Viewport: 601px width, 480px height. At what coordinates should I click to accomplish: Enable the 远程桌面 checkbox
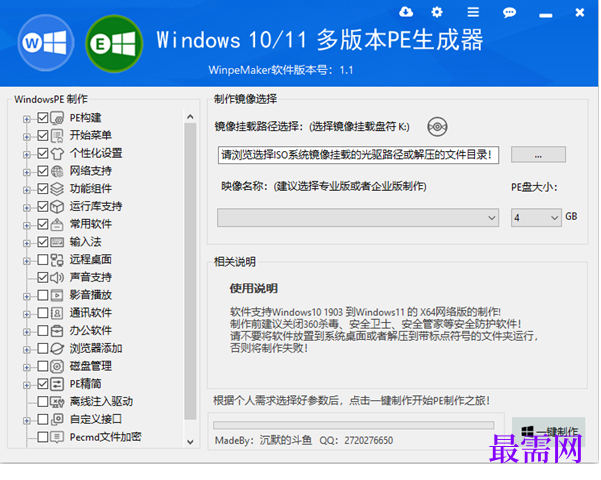click(x=43, y=260)
